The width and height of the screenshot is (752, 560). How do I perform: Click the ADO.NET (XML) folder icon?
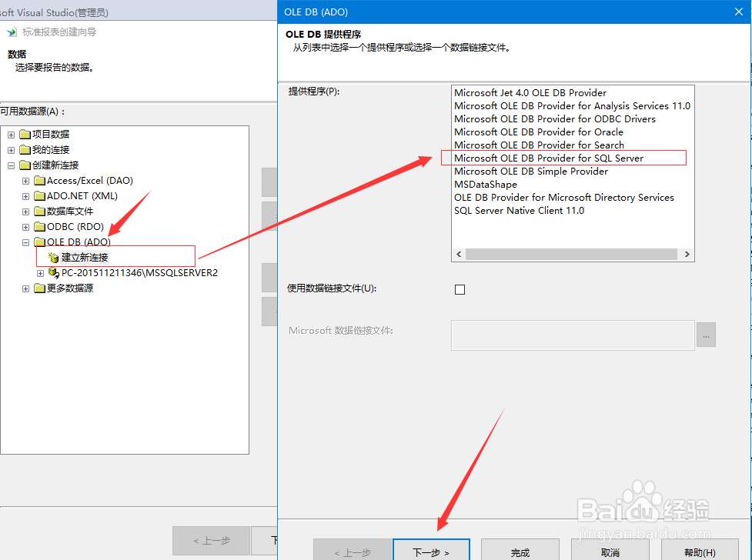pos(41,195)
